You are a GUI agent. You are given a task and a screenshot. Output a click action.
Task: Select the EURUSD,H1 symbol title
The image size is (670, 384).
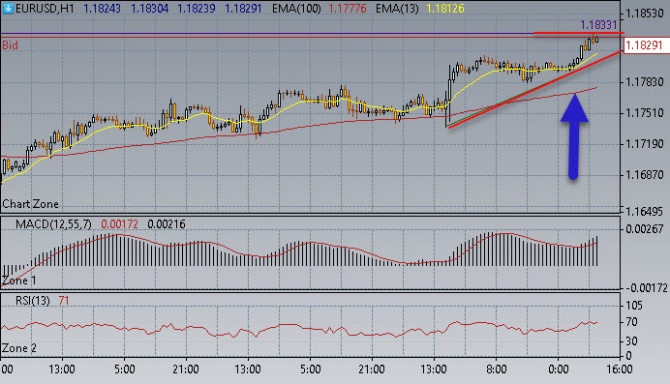point(44,9)
